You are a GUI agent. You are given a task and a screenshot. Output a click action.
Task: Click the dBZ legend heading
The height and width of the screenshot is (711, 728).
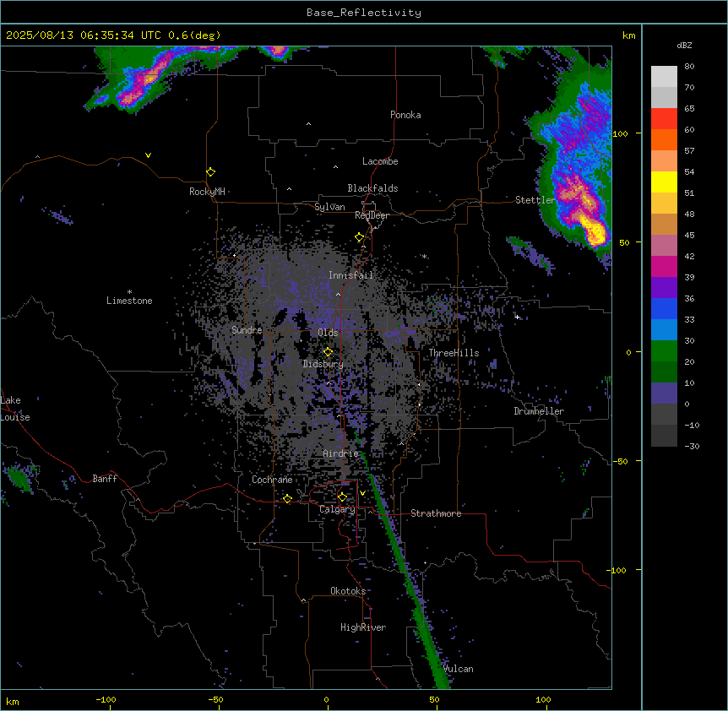tap(684, 46)
